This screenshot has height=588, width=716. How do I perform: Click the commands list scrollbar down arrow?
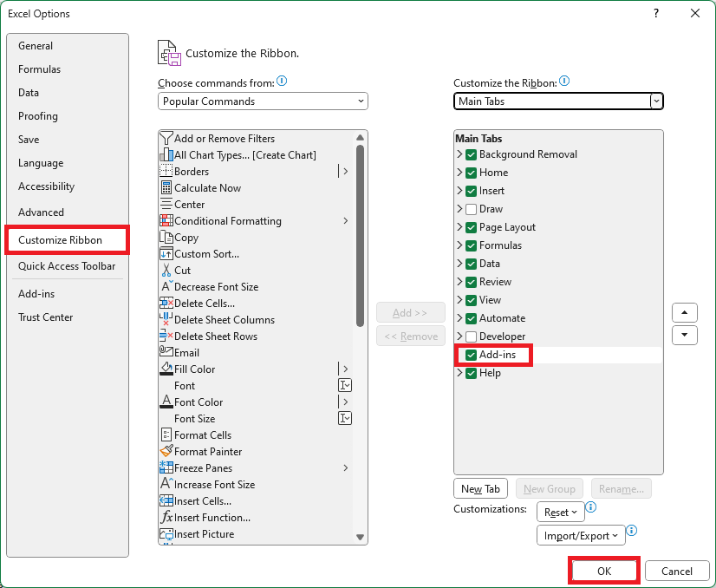[x=361, y=538]
